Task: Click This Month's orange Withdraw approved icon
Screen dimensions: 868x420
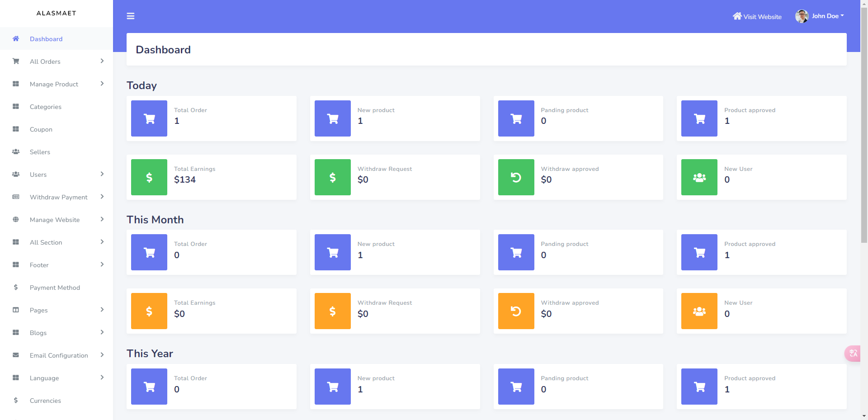Action: click(516, 311)
